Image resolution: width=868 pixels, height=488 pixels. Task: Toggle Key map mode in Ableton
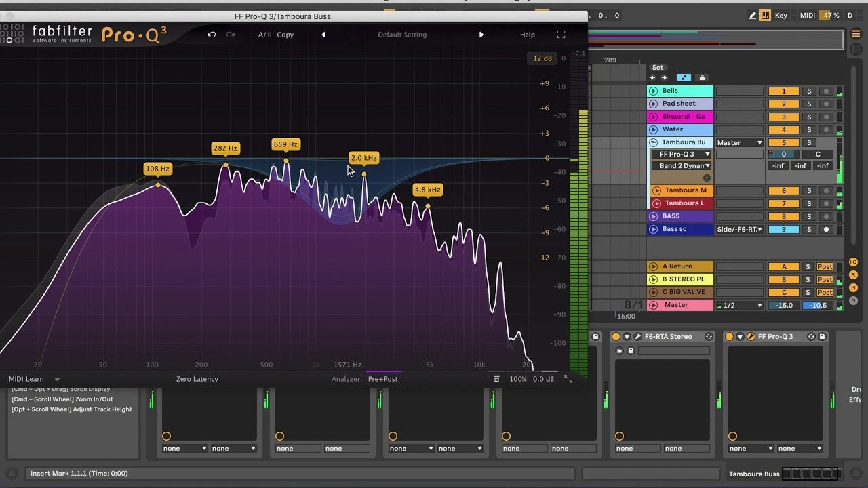[x=781, y=15]
